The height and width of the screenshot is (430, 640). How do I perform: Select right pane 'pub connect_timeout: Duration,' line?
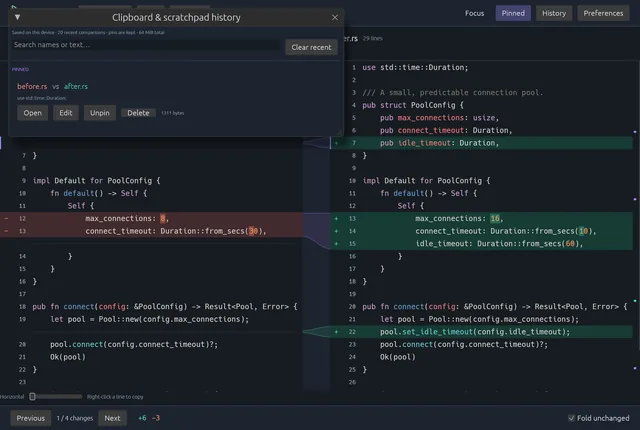point(446,131)
